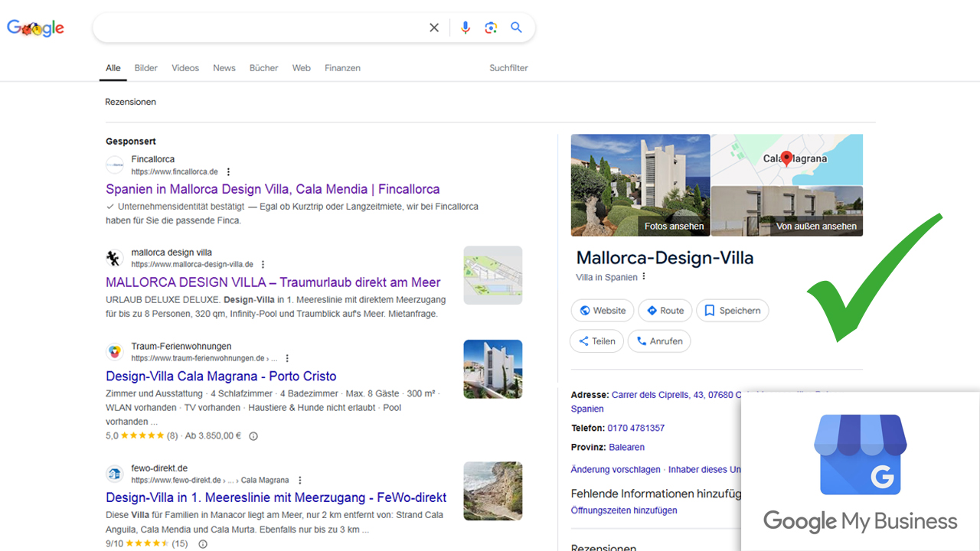The image size is (980, 551).
Task: Open three-dot menu beside mallorca-design-villa.de URL
Action: 263,265
